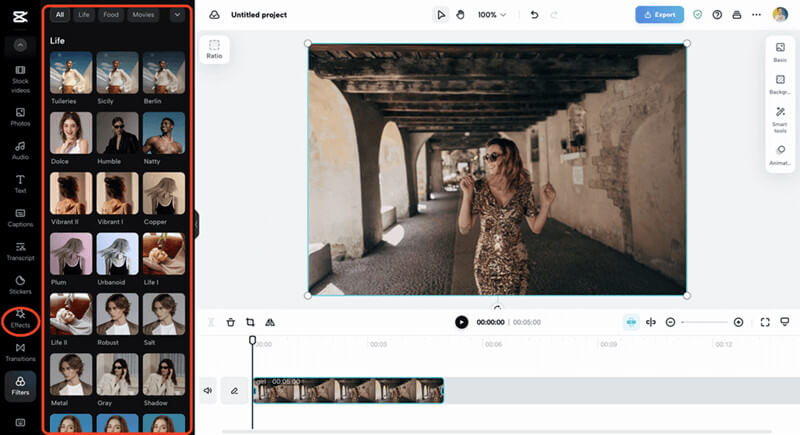Viewport: 800px width, 435px height.
Task: Toggle fullscreen preview
Action: pos(765,322)
